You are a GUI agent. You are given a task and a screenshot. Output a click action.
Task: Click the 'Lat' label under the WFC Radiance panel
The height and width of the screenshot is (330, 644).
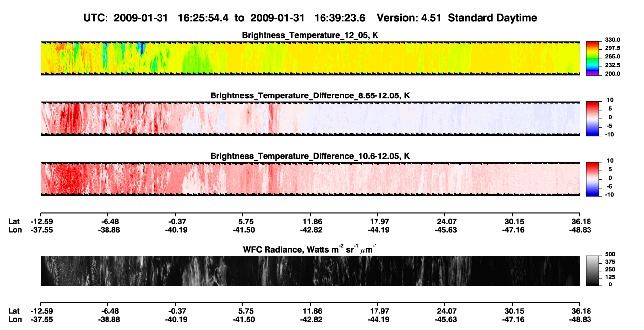14,311
